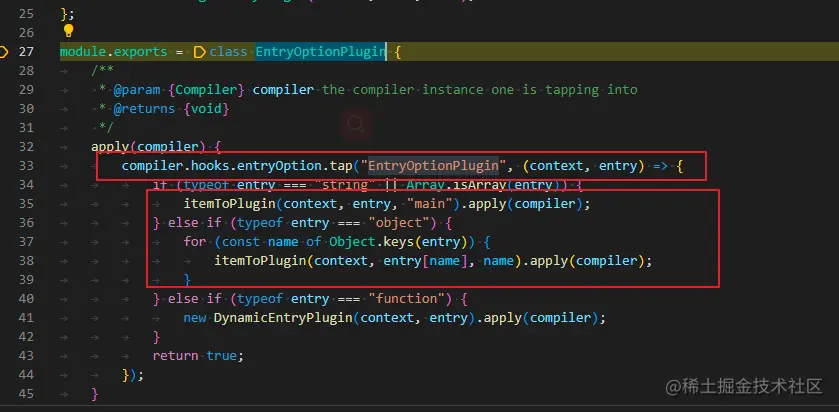Click line number 38 in the gutter
The image size is (839, 412).
click(x=26, y=261)
